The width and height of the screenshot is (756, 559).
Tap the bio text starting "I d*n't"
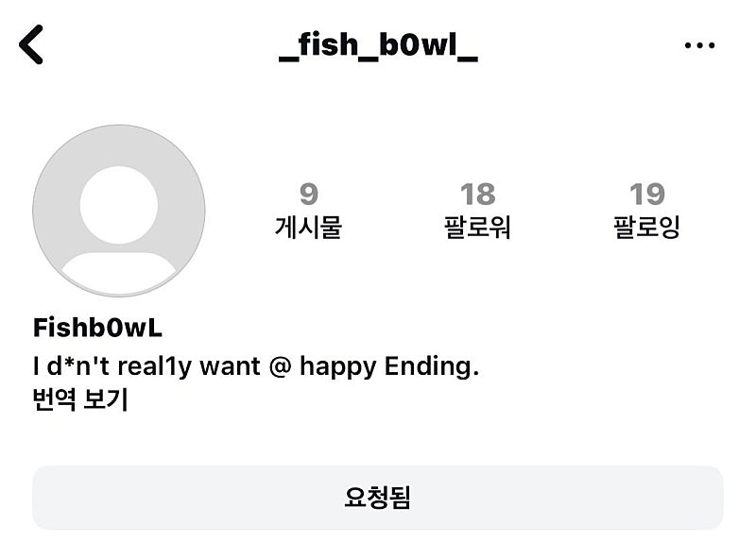coord(255,365)
